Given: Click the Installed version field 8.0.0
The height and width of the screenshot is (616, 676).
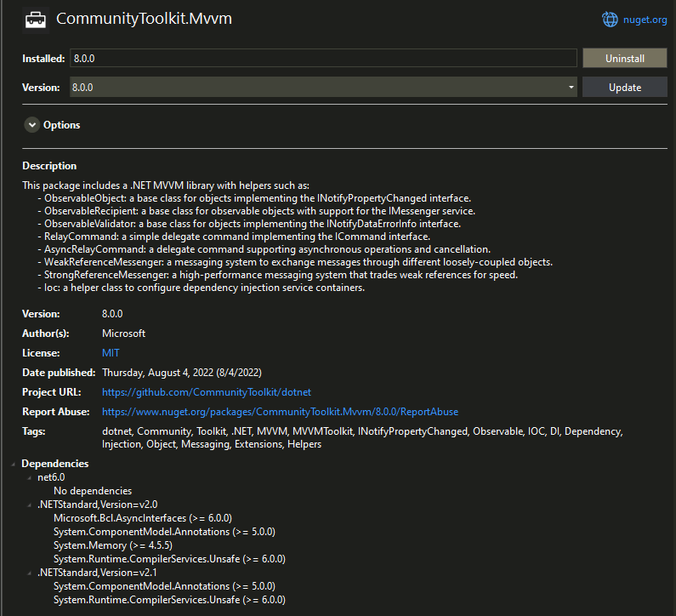Looking at the screenshot, I should click(323, 58).
